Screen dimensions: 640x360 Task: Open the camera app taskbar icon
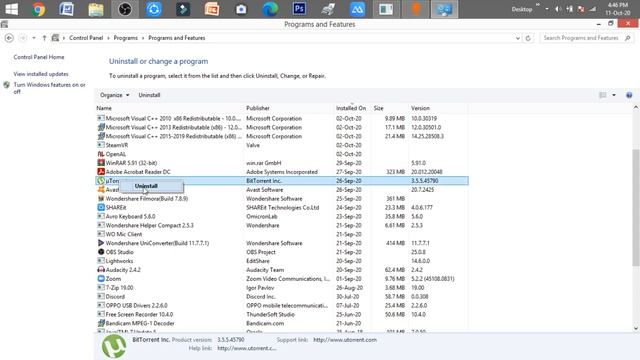(241, 9)
